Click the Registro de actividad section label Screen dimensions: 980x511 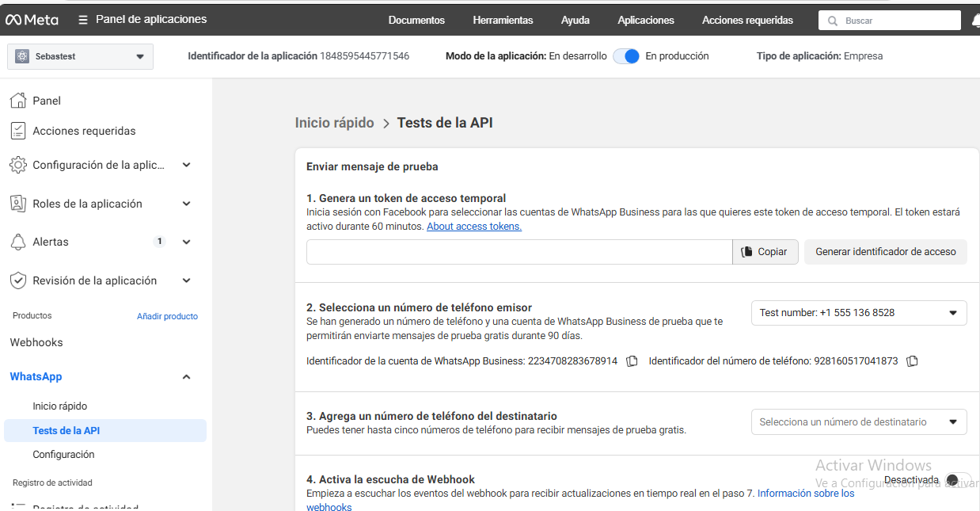(52, 482)
